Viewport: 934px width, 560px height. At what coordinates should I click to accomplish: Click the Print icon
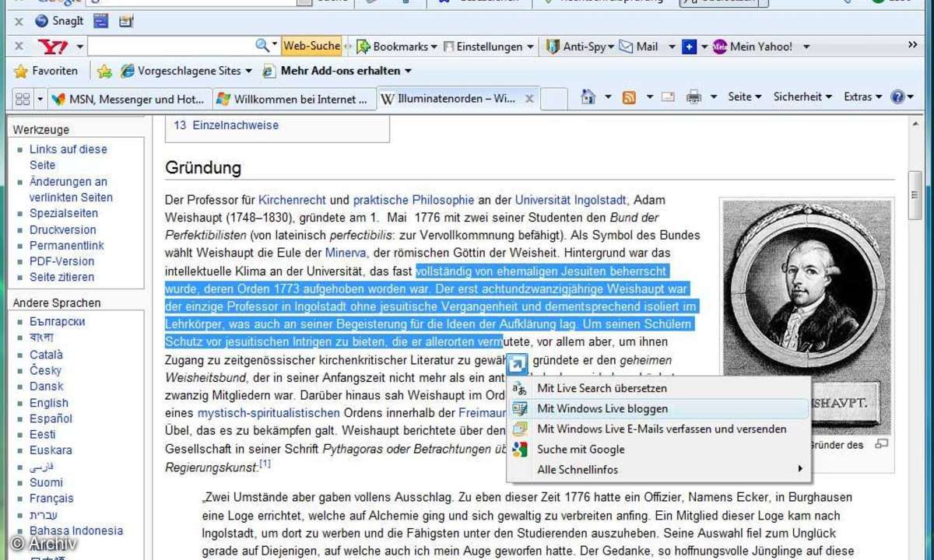pos(693,97)
